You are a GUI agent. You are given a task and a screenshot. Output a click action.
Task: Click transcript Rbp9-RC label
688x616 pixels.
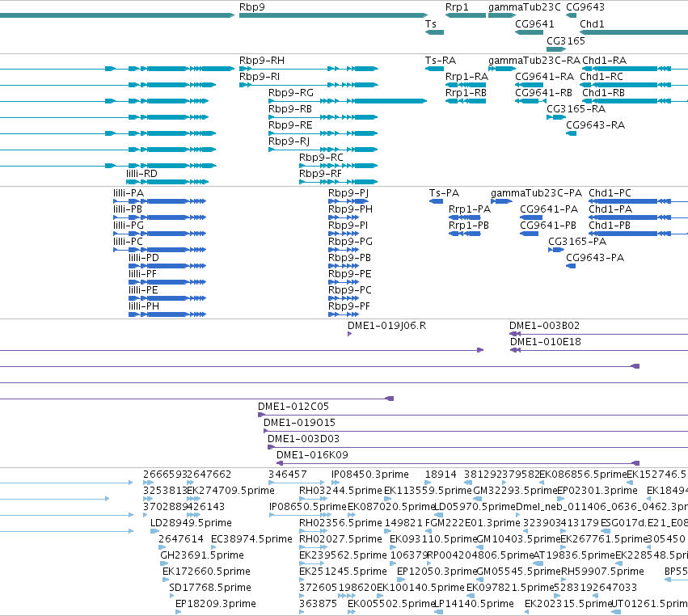pyautogui.click(x=321, y=158)
